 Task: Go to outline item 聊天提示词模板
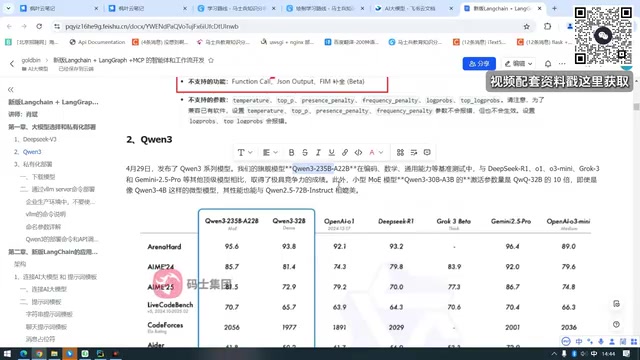[x=46, y=327]
